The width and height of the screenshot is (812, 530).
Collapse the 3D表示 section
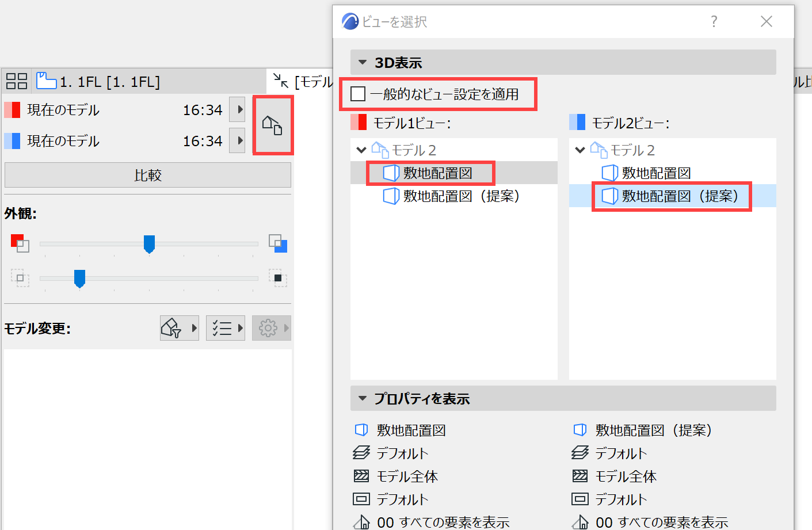point(362,62)
